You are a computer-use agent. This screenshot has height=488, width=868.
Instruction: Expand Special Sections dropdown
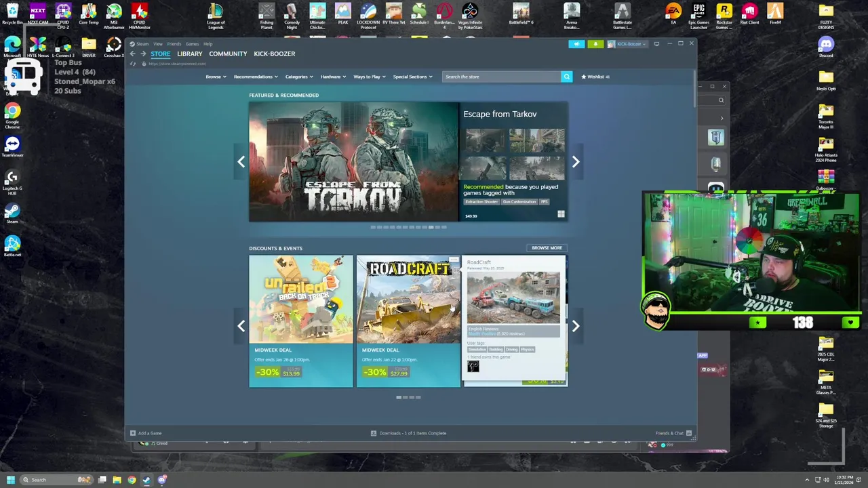tap(412, 77)
